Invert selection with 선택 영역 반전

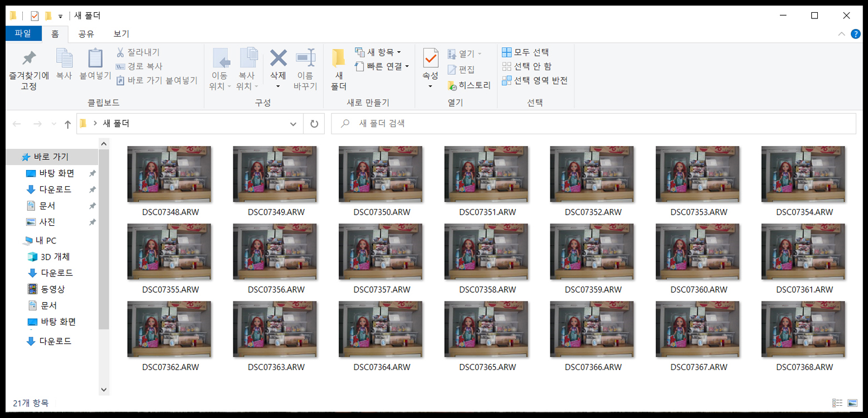535,80
